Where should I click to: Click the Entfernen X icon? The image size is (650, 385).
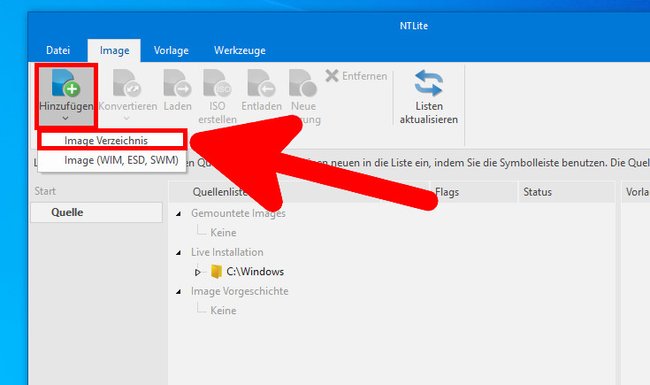coord(332,76)
